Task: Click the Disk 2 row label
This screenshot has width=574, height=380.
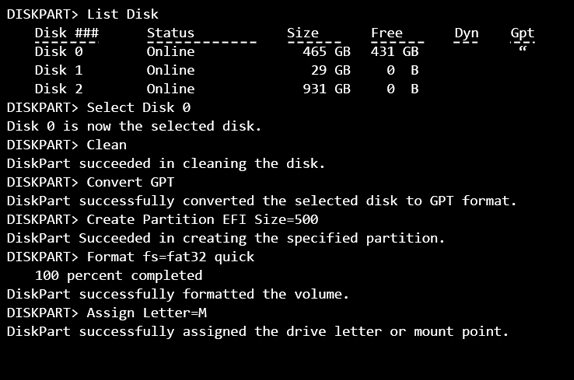Action: click(x=59, y=89)
